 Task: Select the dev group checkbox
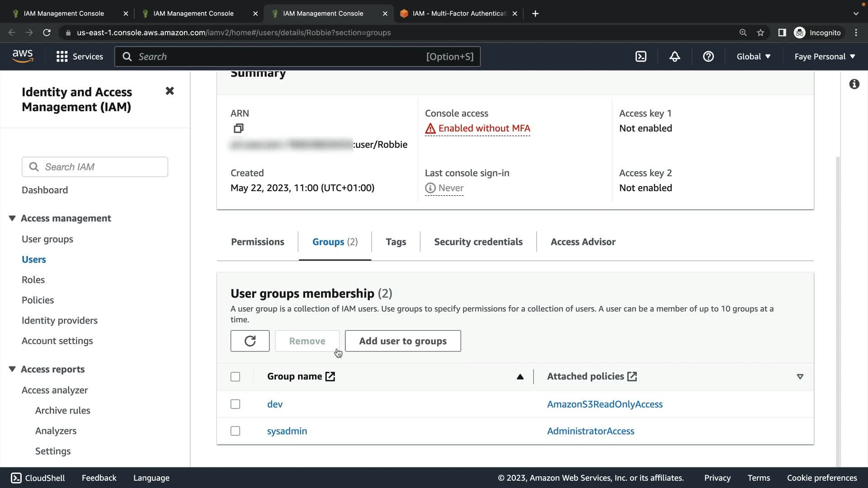point(235,404)
